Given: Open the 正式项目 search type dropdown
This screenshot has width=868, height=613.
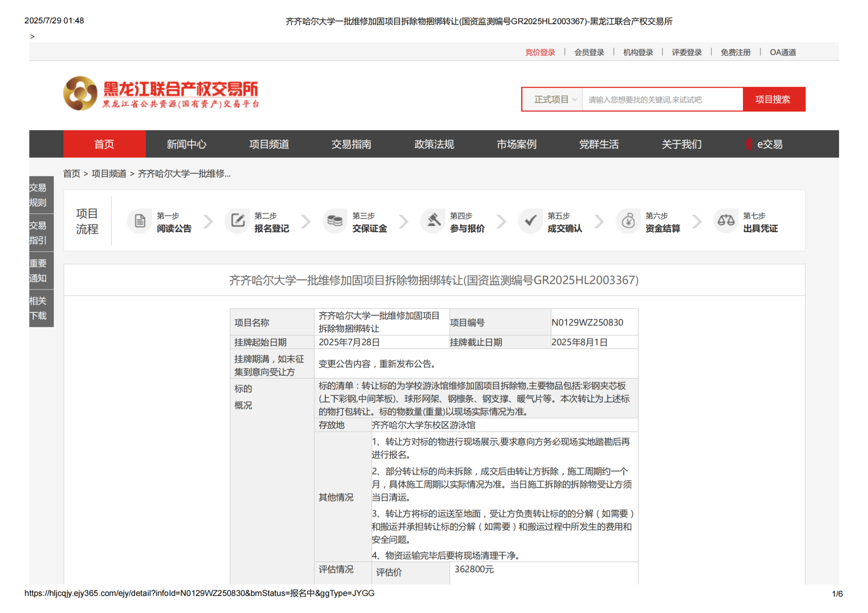Looking at the screenshot, I should point(553,100).
